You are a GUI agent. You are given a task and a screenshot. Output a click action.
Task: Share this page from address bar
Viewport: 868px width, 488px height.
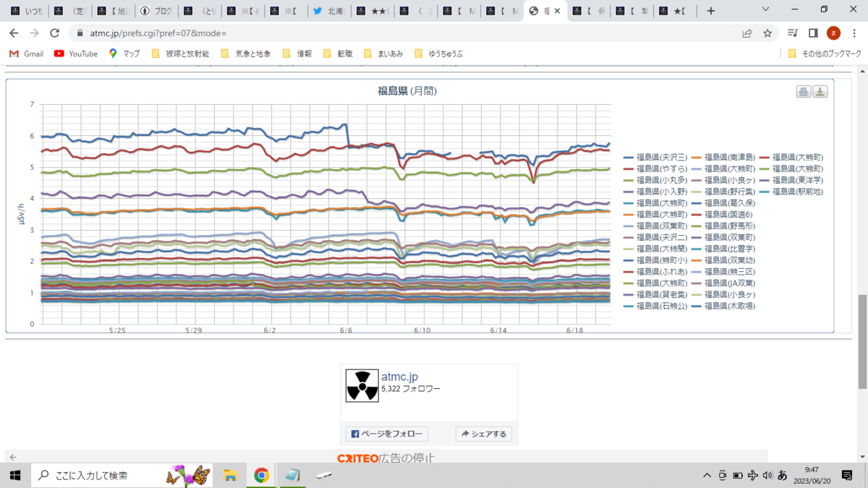[747, 33]
